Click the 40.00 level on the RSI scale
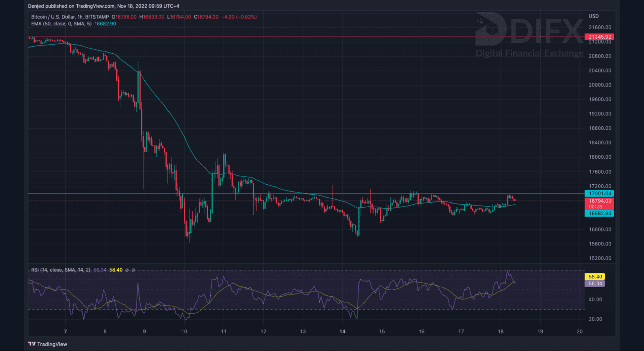The width and height of the screenshot is (644, 351). pos(595,300)
